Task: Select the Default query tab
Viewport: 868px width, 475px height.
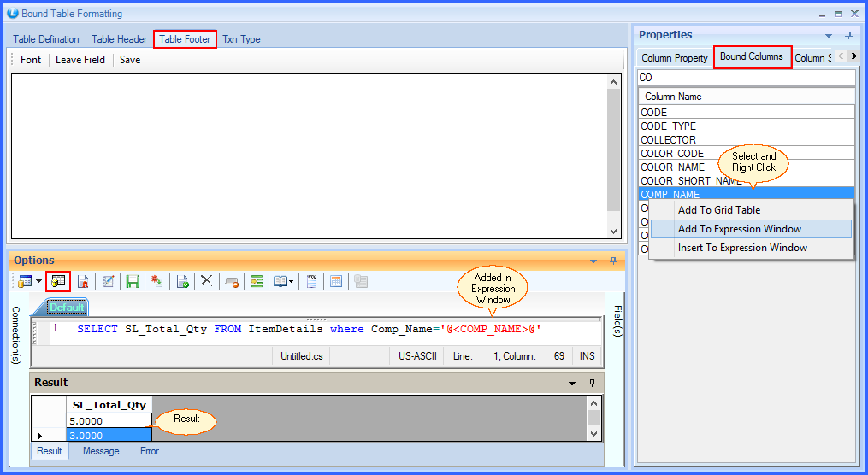Action: point(67,308)
